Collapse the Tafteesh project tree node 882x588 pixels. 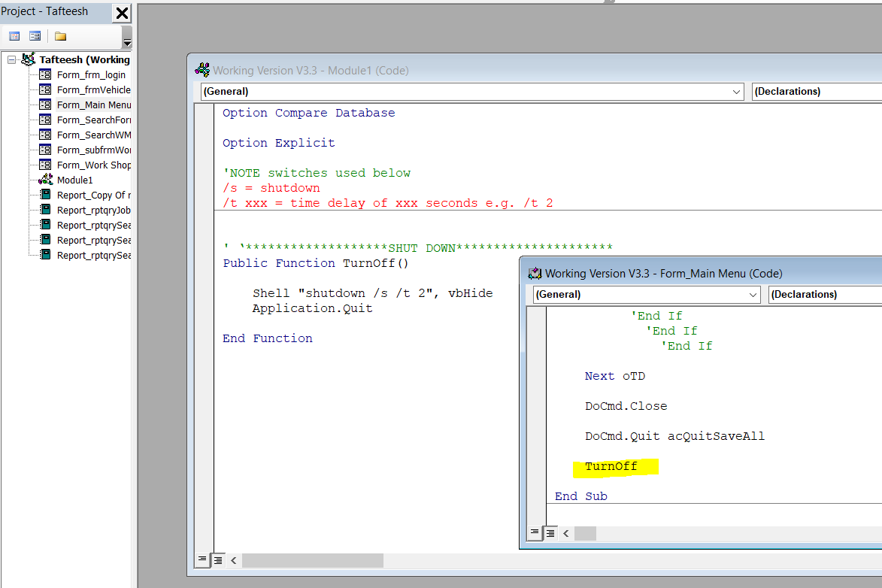coord(12,59)
